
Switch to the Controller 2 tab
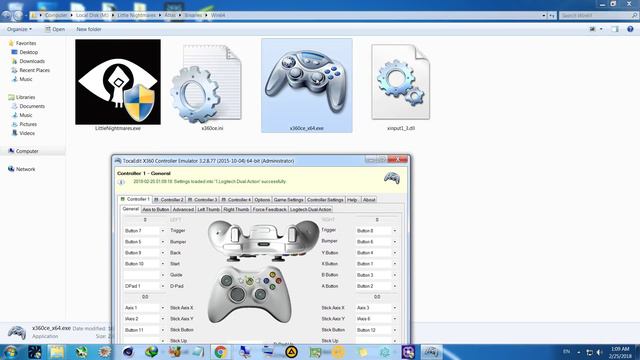tap(169, 200)
